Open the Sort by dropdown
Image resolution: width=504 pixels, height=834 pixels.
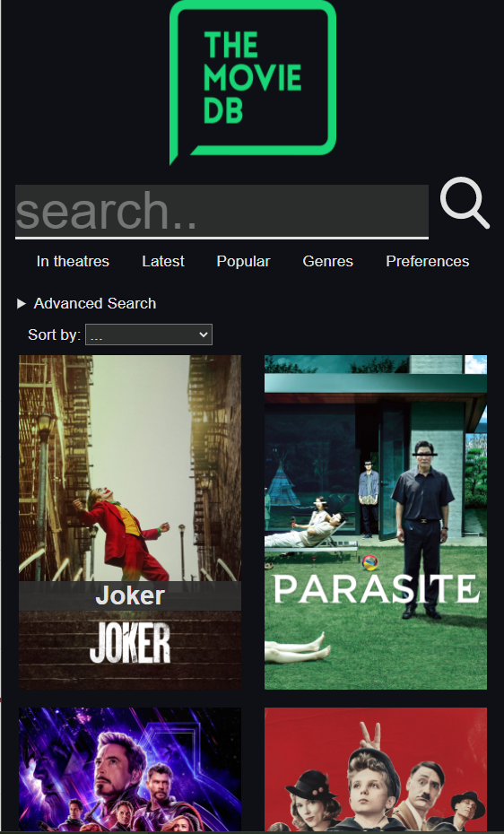149,334
